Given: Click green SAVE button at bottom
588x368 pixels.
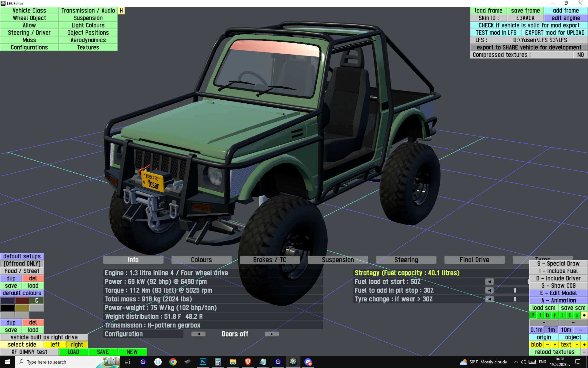Looking at the screenshot, I should [103, 352].
